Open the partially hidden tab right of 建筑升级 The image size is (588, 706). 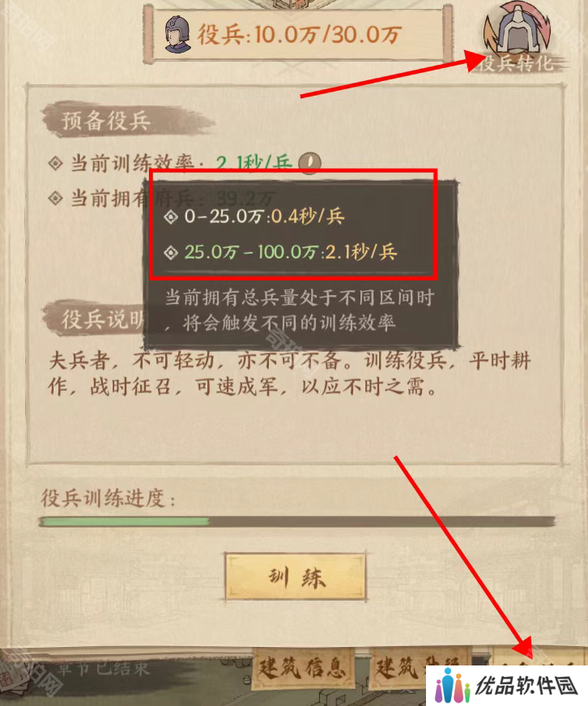(x=538, y=657)
